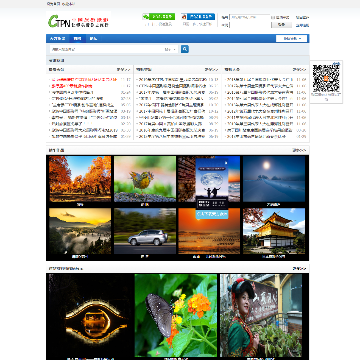Click the gray login submit button

coord(281,25)
